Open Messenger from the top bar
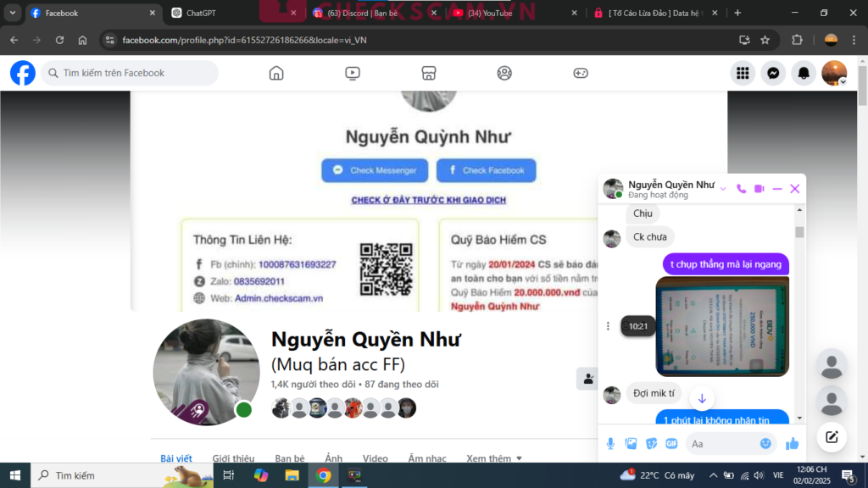The image size is (868, 488). point(773,74)
